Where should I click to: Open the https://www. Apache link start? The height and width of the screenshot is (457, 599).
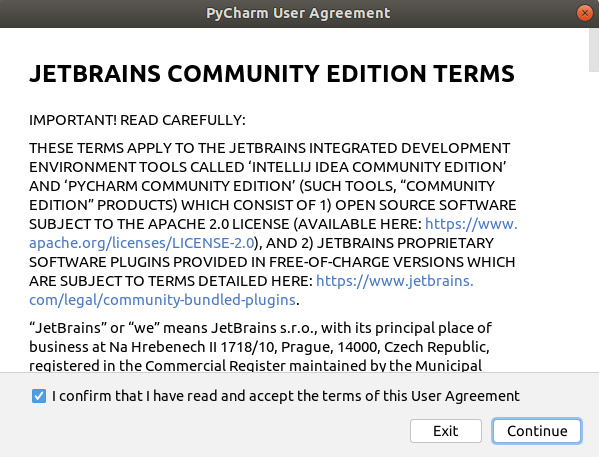[x=471, y=224]
